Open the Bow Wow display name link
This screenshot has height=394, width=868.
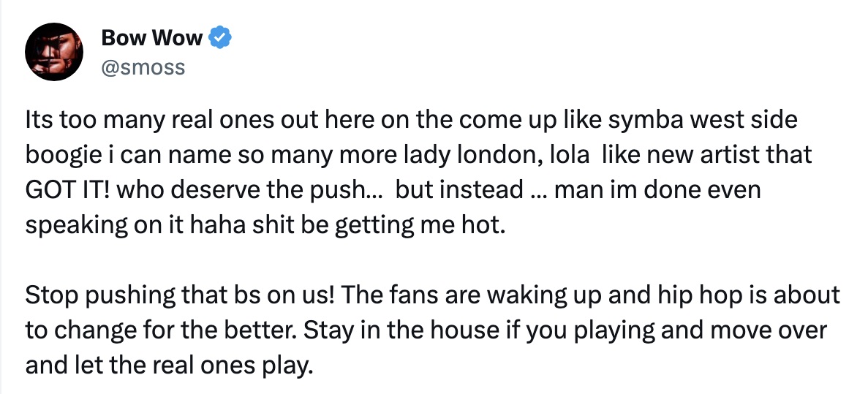point(151,38)
